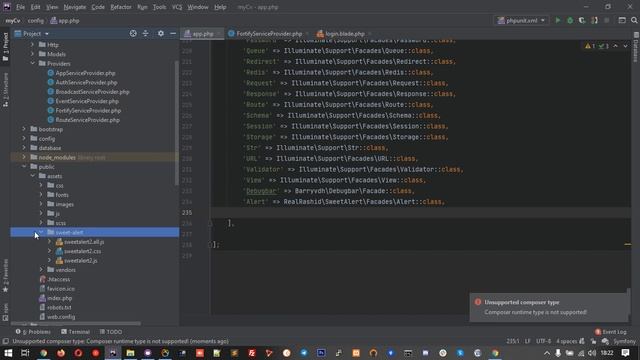640x360 pixels.
Task: Open the TODO tool window
Action: click(x=111, y=332)
